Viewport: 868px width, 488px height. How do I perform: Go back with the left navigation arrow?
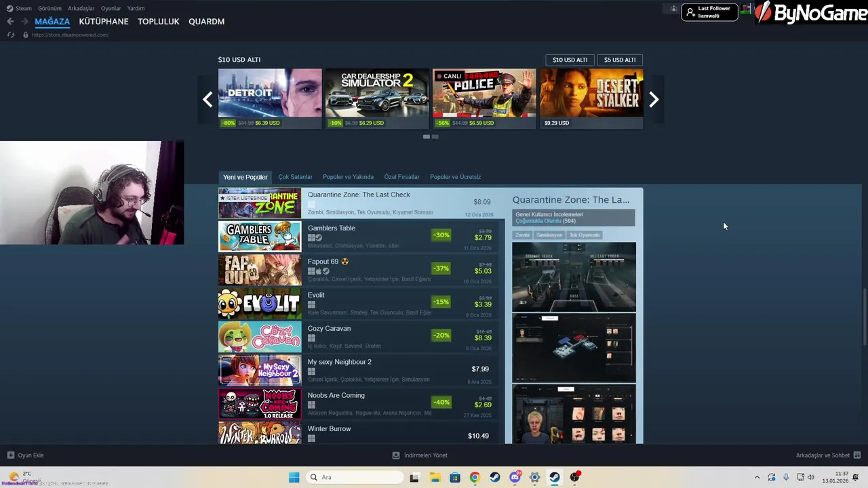(x=10, y=22)
